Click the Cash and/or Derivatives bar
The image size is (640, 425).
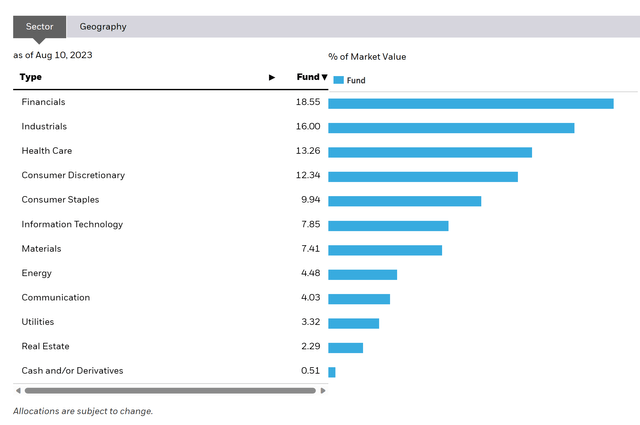click(x=332, y=372)
